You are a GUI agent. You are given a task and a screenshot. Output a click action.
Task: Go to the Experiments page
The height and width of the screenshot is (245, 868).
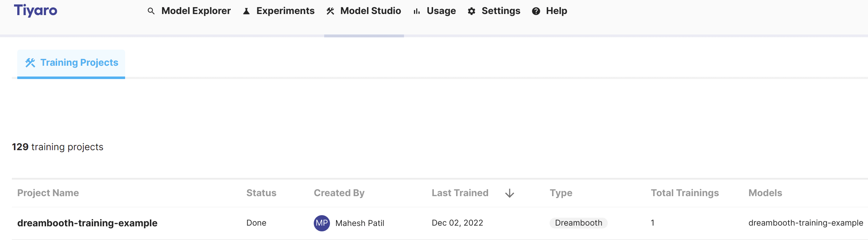pyautogui.click(x=285, y=11)
